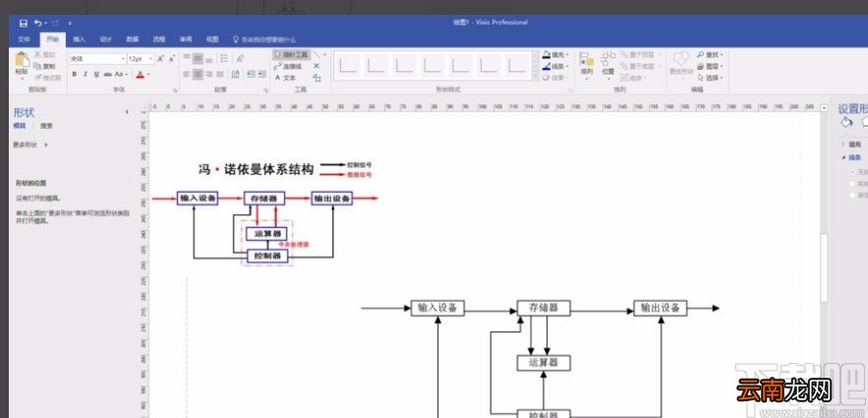Align text to top
Screen dimensions: 868x418
187,58
